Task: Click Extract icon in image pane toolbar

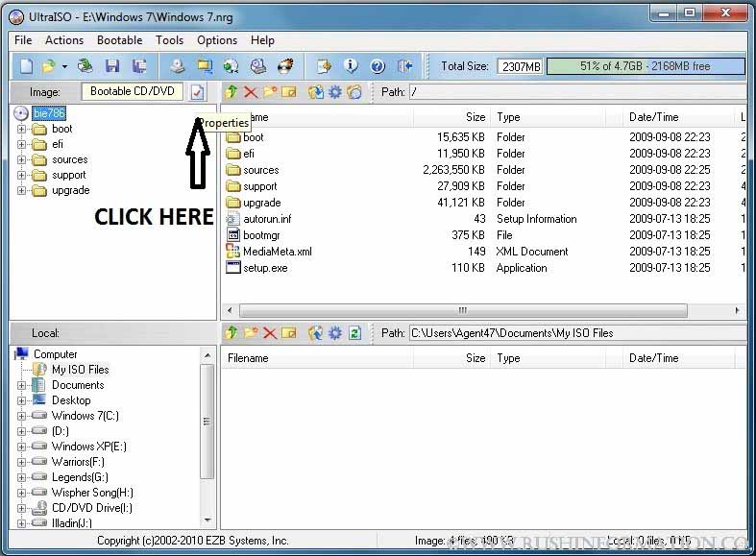Action: (x=316, y=91)
